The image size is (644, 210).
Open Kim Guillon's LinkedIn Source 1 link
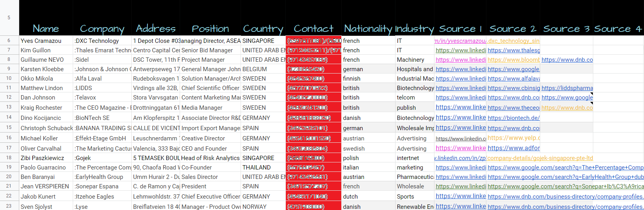coord(461,50)
